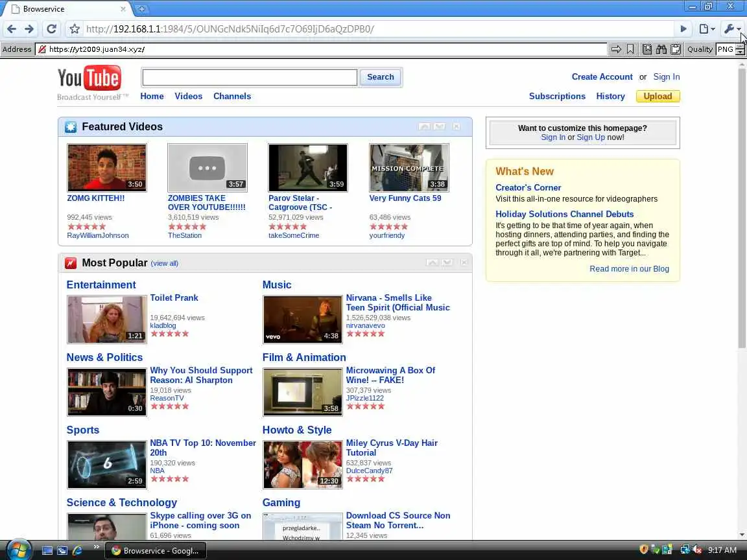Open History in the header

(x=610, y=96)
